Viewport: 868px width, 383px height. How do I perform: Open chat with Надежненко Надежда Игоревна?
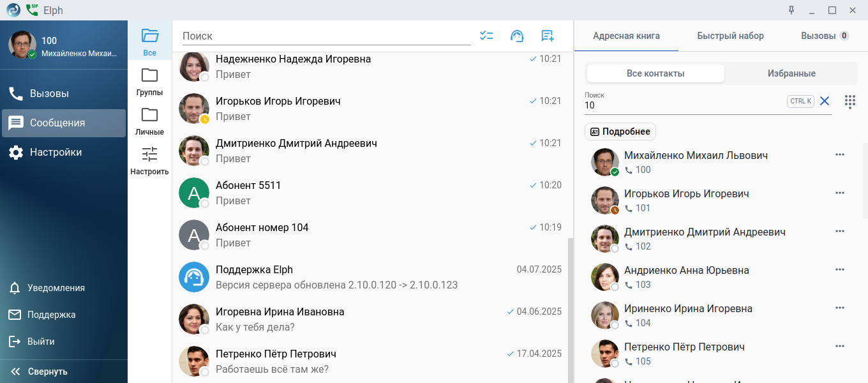tap(370, 66)
